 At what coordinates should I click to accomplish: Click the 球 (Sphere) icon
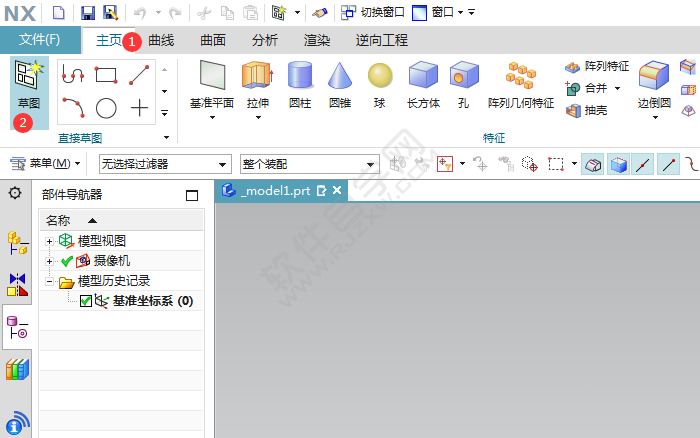pos(379,77)
